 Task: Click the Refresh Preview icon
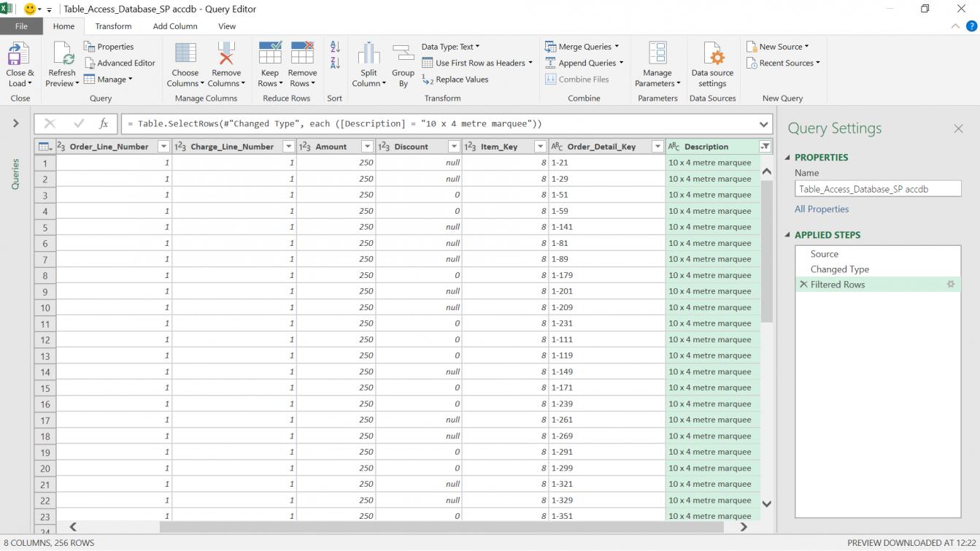coord(62,54)
